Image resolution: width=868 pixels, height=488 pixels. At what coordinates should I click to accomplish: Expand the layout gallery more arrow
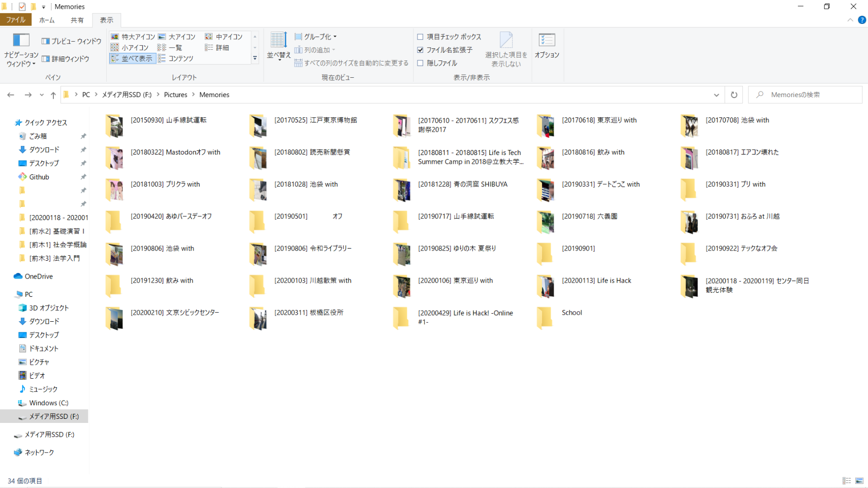255,58
